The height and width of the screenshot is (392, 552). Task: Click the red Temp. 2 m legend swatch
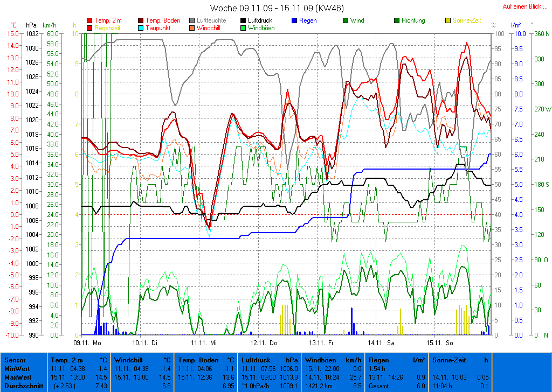[x=89, y=21]
